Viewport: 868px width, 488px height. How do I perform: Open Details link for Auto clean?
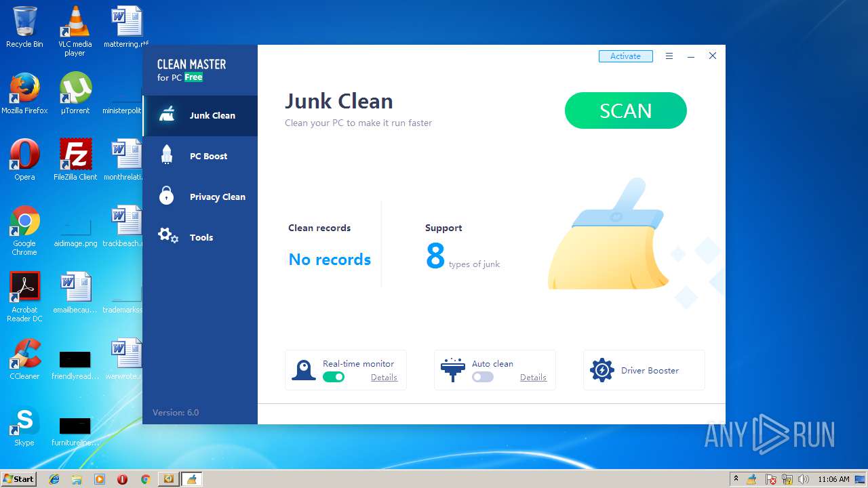tap(533, 378)
